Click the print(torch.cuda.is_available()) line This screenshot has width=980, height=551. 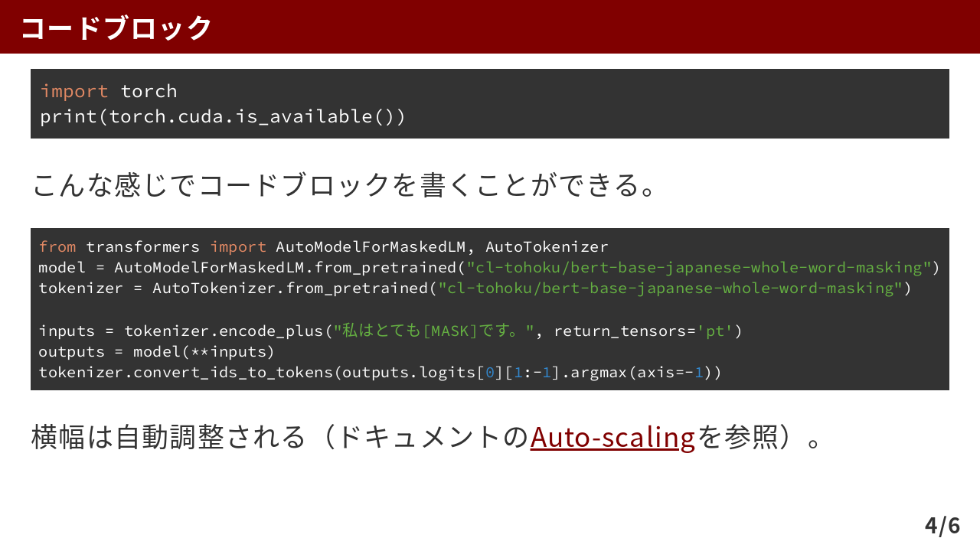click(223, 116)
